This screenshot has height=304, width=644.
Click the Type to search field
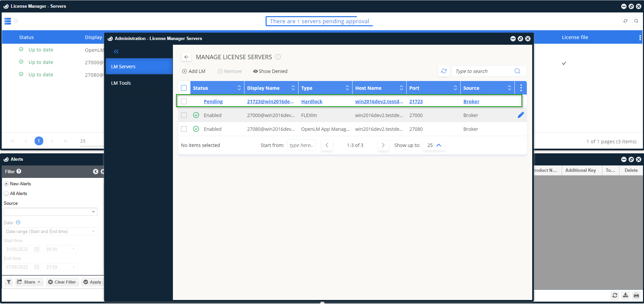(483, 71)
